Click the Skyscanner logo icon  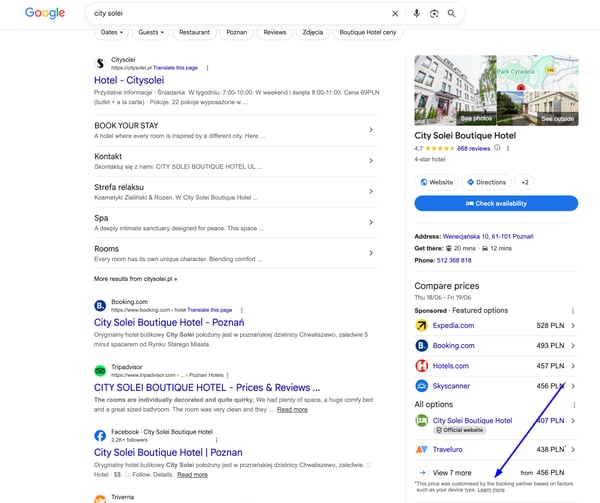(422, 386)
